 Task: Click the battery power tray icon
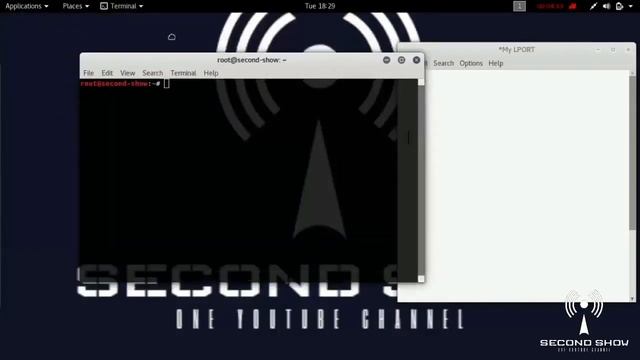tap(619, 6)
